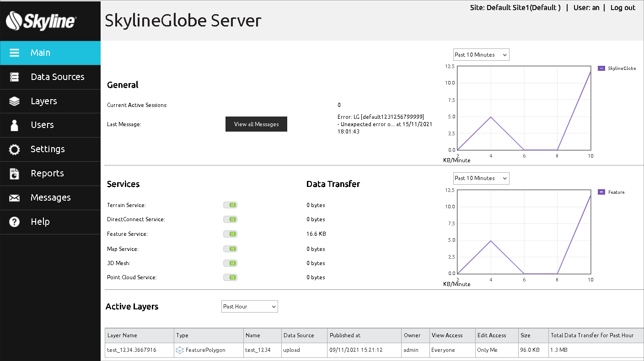This screenshot has width=644, height=361.
Task: Click the SkylineGlobe legend marker
Action: [x=601, y=68]
